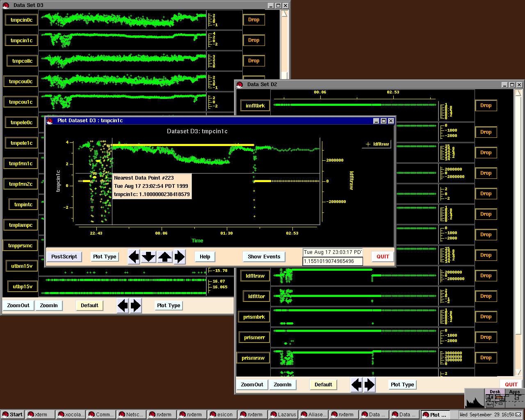Drop the prismraw row in D2
This screenshot has height=420, width=525.
click(486, 358)
